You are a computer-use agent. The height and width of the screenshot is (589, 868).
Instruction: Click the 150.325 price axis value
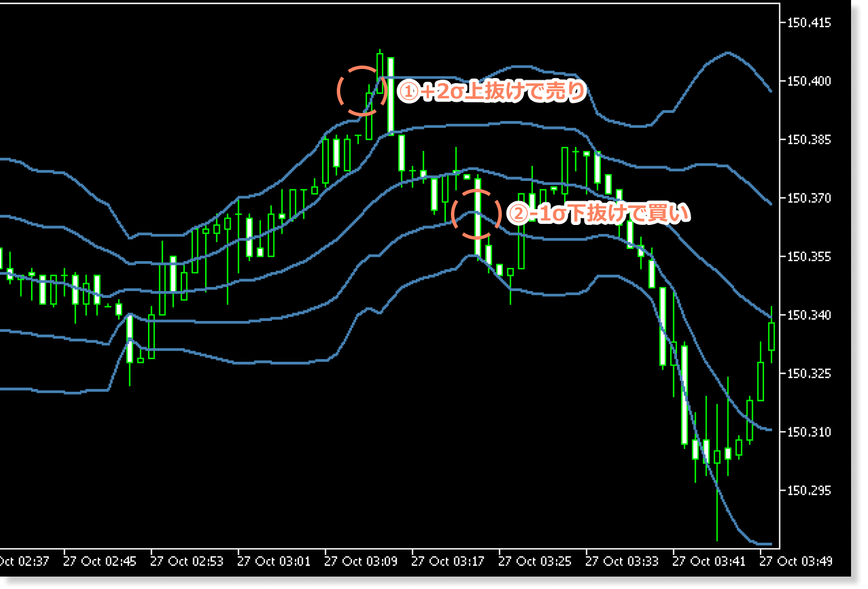click(x=809, y=374)
